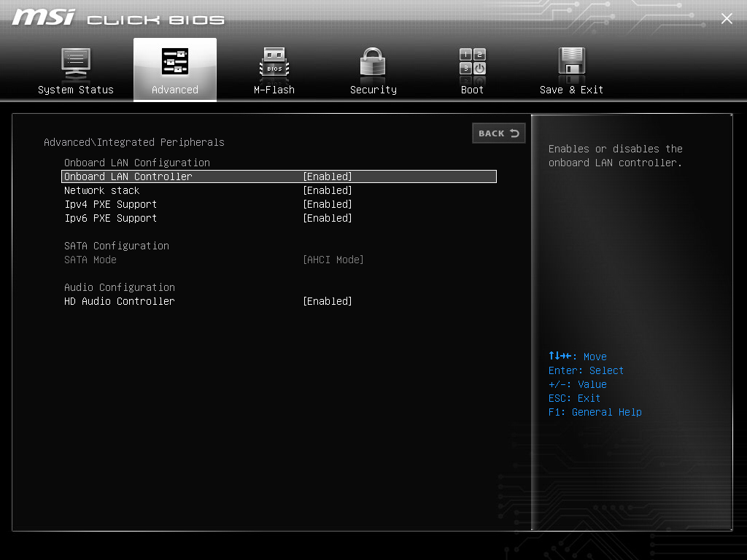Viewport: 747px width, 560px height.
Task: Click the arrow keys Move hint
Action: tap(578, 356)
